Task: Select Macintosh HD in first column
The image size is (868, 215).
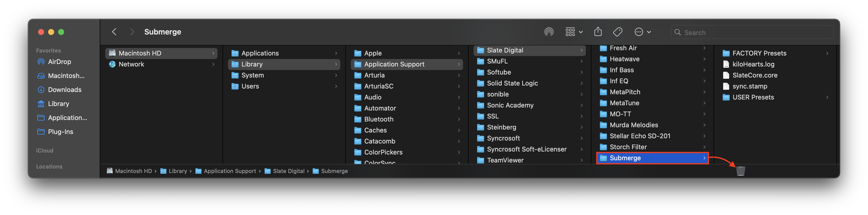Action: (161, 53)
